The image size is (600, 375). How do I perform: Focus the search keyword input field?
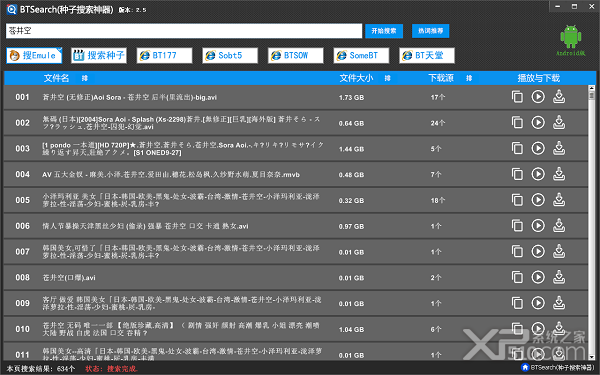point(184,31)
